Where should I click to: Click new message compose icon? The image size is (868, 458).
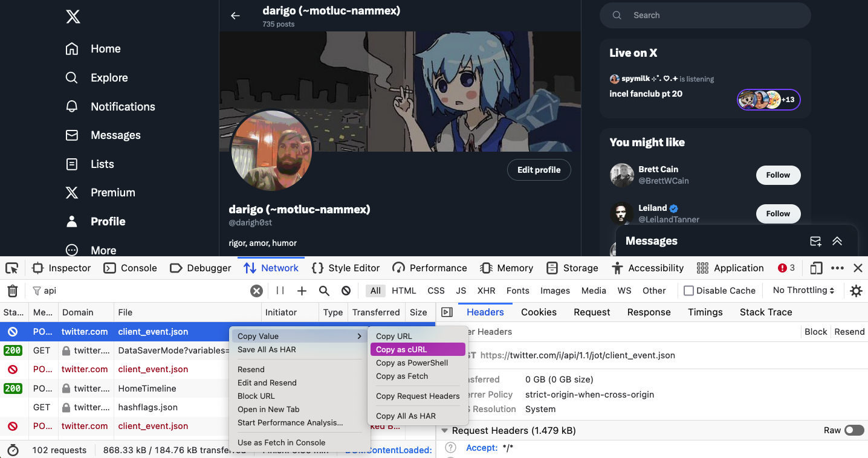[x=815, y=241]
